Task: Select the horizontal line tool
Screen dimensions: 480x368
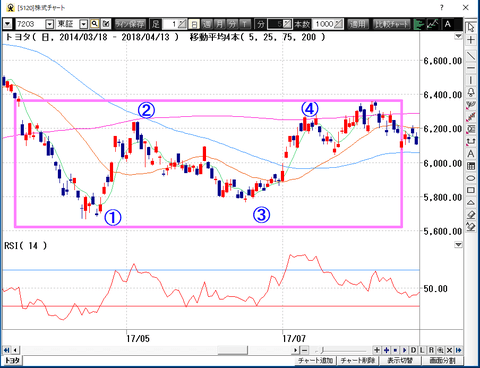Action: click(x=471, y=68)
